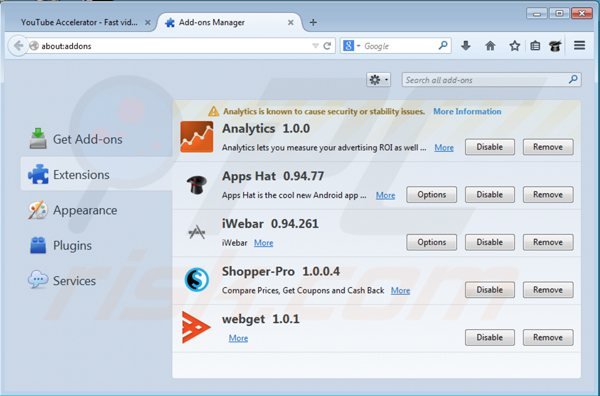Click the 'Apps Hat 0.94.77' title

[273, 176]
